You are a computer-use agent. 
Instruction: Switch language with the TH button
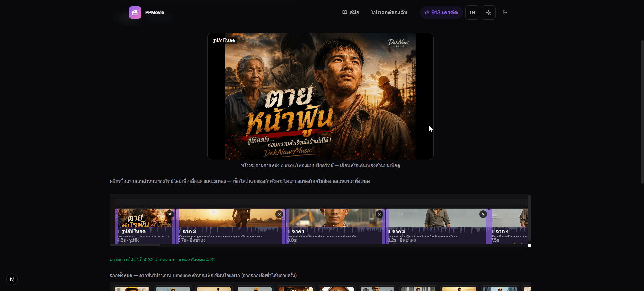pos(472,12)
